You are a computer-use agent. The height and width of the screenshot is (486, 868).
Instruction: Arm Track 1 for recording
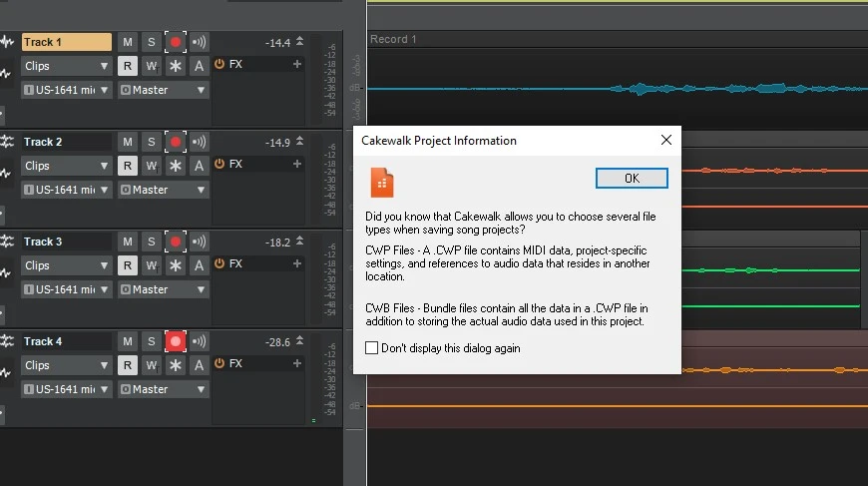click(x=176, y=42)
